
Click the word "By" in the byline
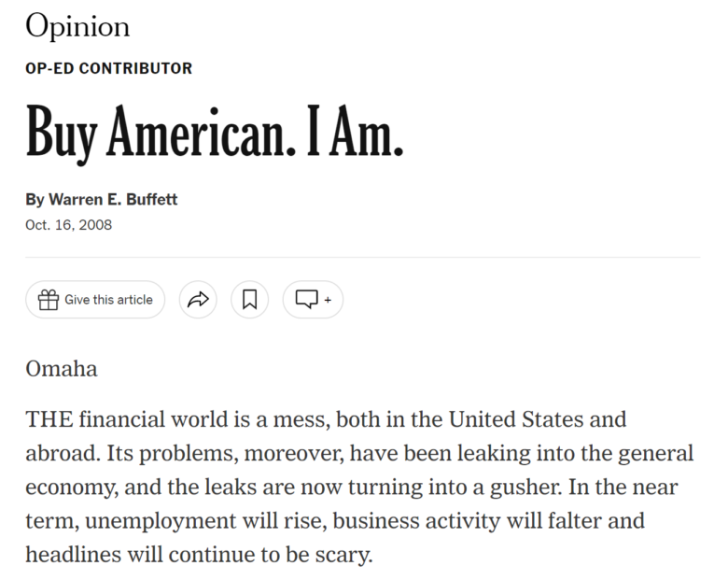point(35,200)
